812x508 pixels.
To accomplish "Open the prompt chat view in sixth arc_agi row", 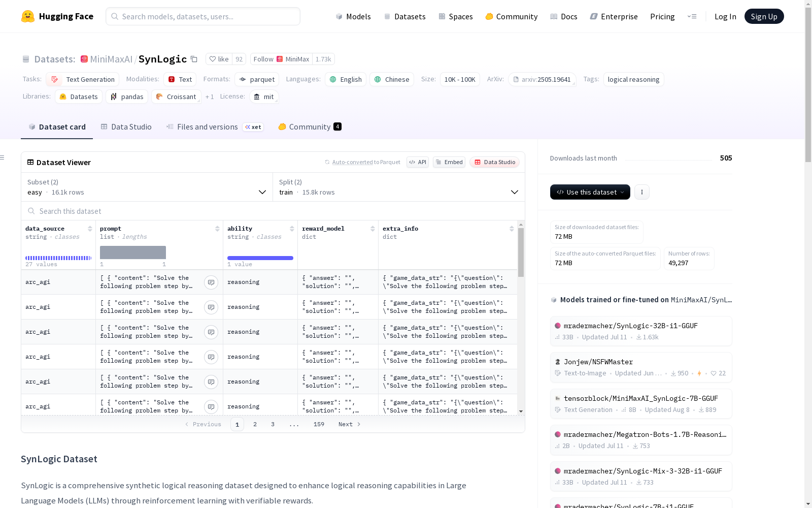I will click(211, 407).
